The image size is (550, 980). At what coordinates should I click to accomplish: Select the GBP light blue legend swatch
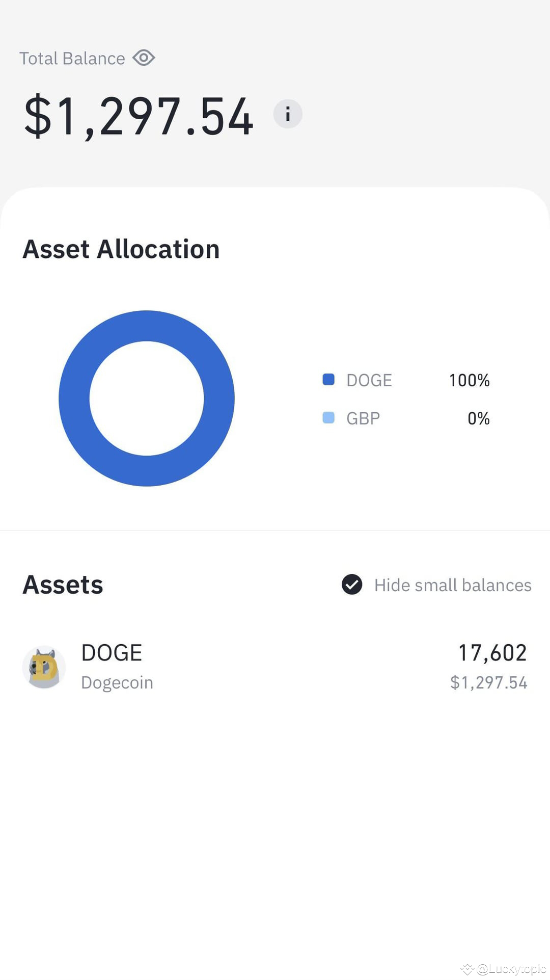click(x=328, y=418)
